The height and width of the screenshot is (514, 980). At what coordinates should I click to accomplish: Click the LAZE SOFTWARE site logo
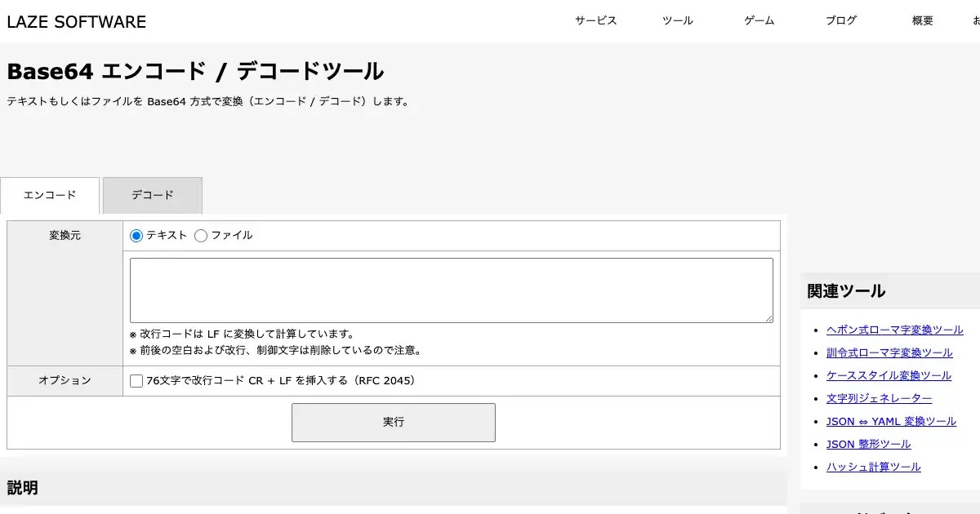click(77, 22)
